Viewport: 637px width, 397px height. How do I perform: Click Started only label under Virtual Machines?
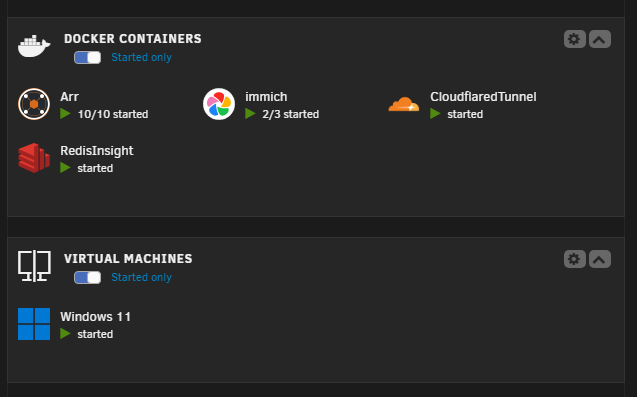pos(141,277)
